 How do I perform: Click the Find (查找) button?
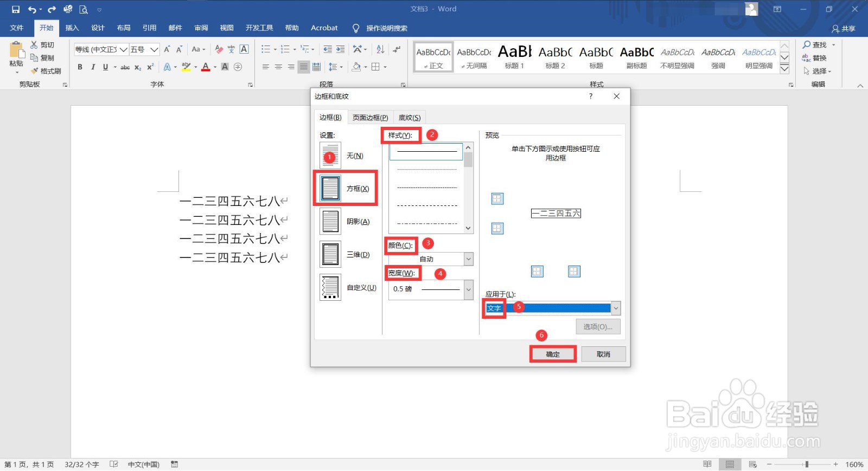tap(815, 45)
